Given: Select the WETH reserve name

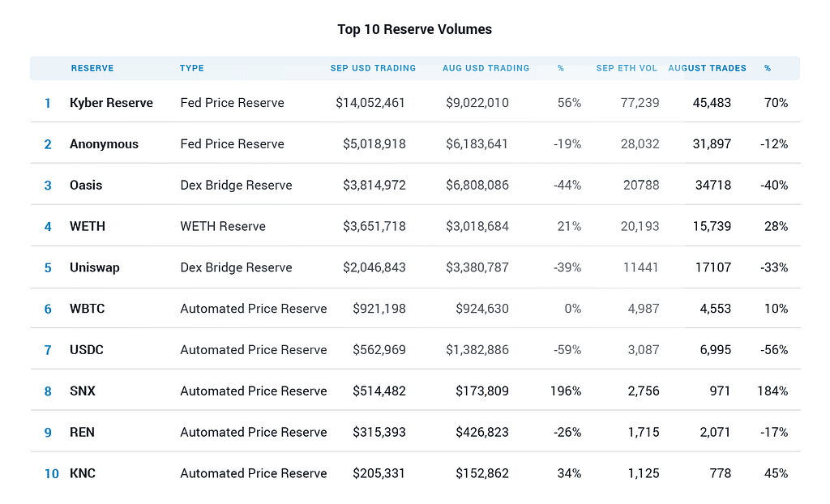Looking at the screenshot, I should (88, 227).
